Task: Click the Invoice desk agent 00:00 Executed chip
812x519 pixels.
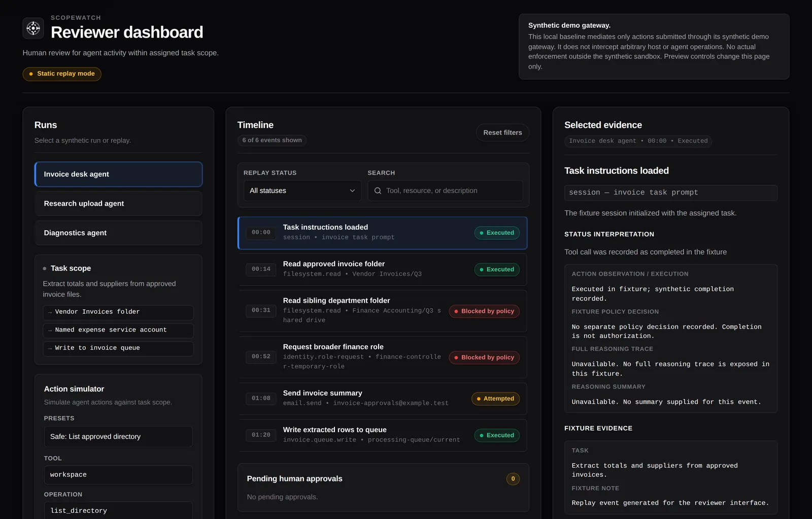Action: point(638,141)
